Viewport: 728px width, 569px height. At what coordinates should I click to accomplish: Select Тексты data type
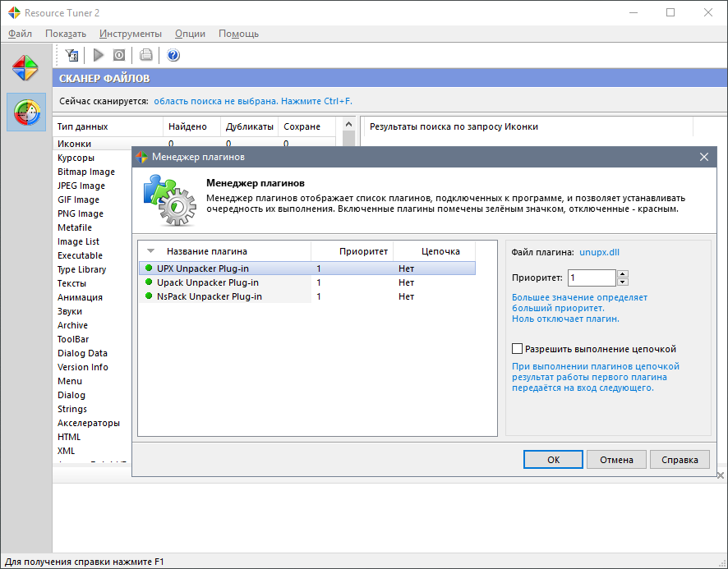(x=71, y=282)
